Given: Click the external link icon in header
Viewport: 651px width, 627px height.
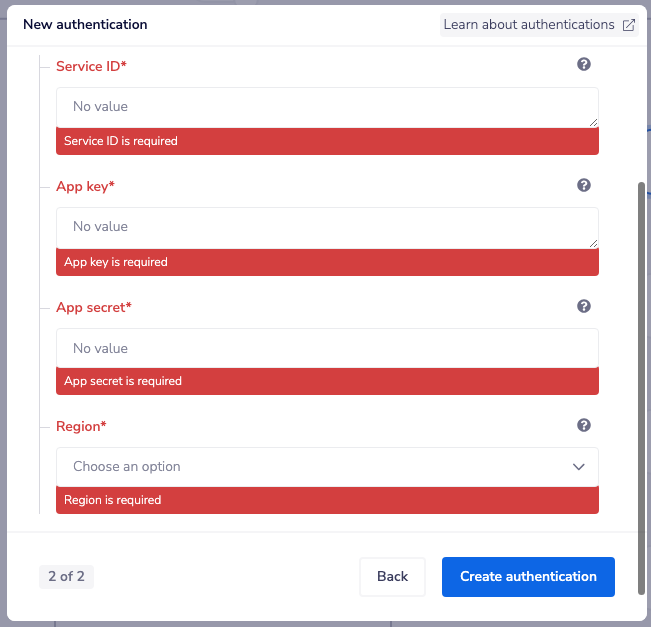Looking at the screenshot, I should click(x=629, y=25).
